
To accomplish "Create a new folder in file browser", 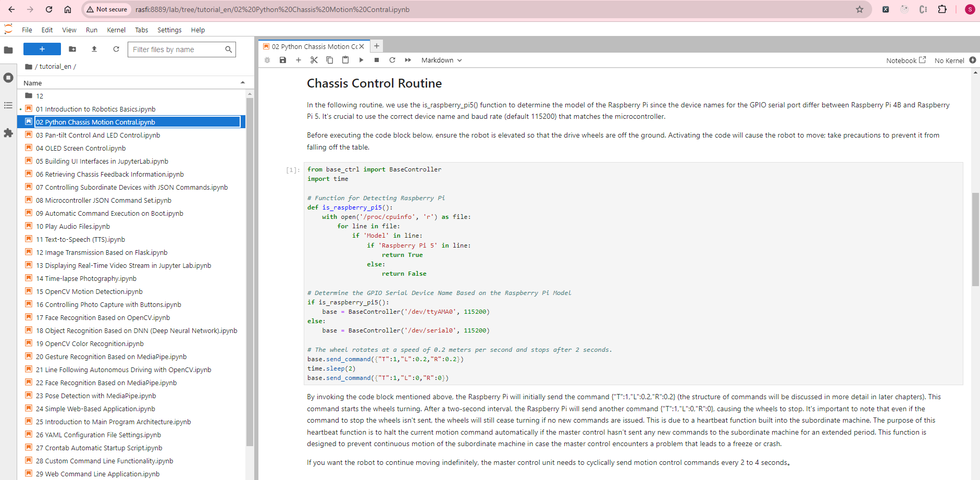I will tap(72, 49).
